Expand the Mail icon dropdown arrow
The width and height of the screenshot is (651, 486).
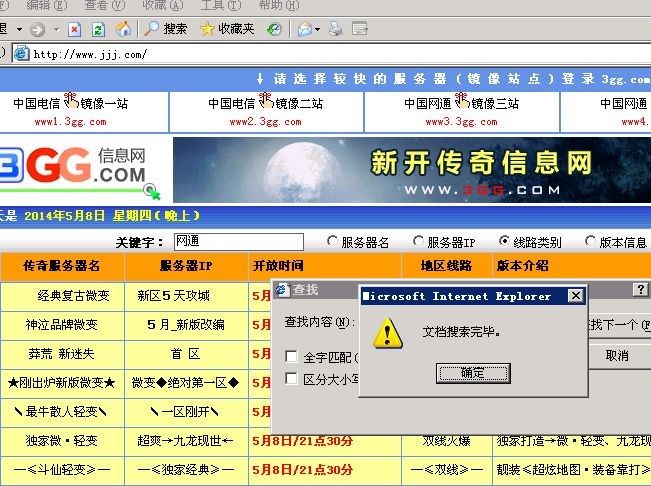pos(318,29)
